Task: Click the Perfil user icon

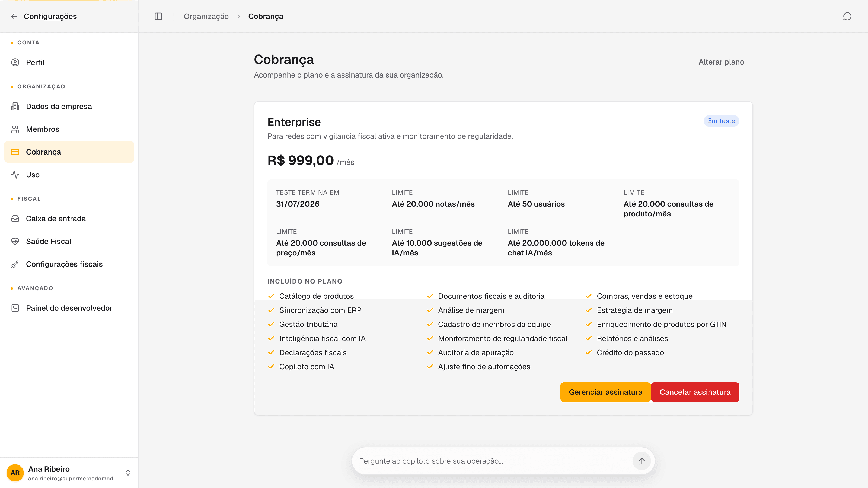Action: 15,62
